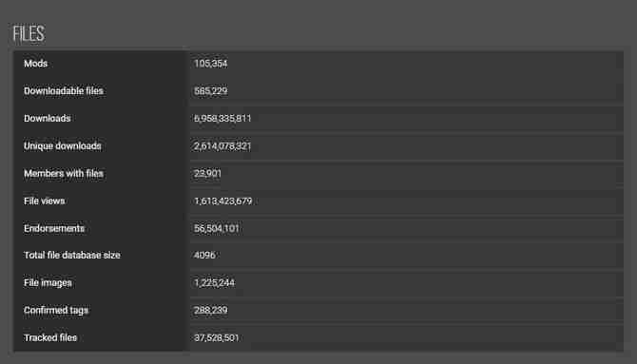Image resolution: width=637 pixels, height=364 pixels.
Task: Click the File views number value
Action: tap(223, 201)
